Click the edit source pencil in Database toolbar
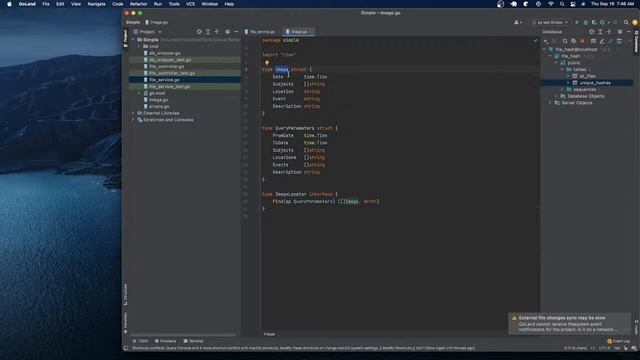 point(602,41)
